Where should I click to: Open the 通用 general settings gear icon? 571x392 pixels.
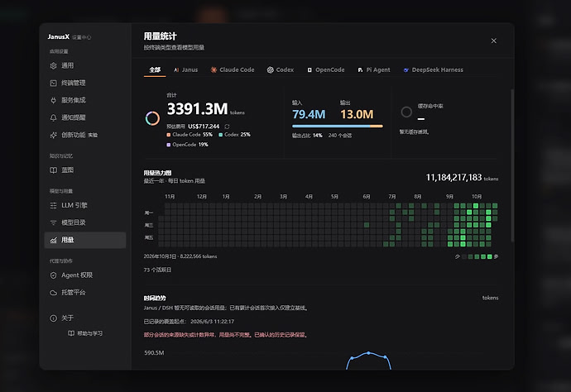[54, 65]
